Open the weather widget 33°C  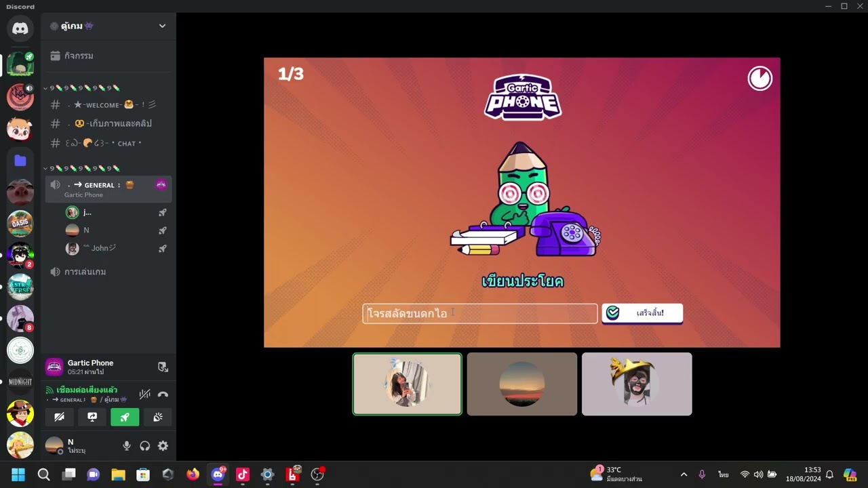pos(616,474)
